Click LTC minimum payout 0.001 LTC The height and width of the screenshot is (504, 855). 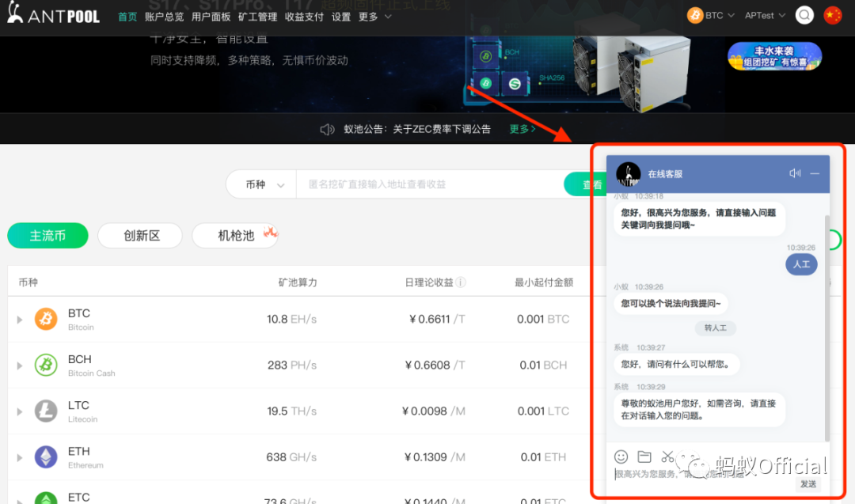click(543, 411)
